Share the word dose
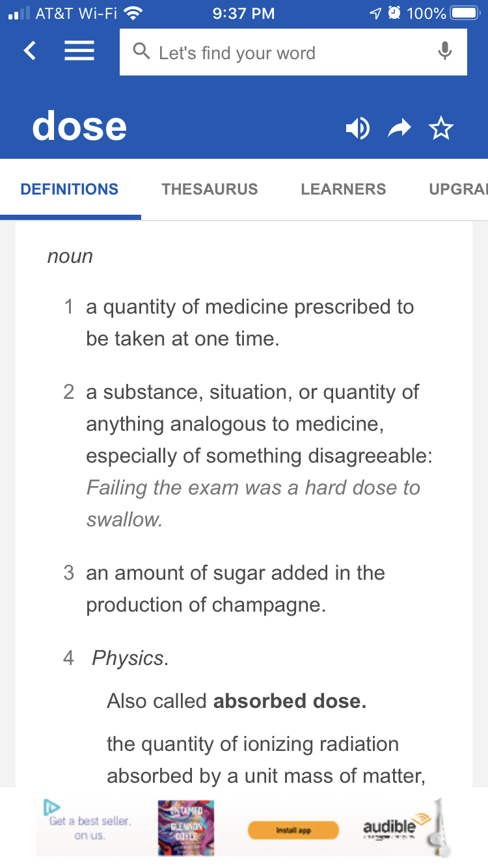The image size is (488, 868). click(x=400, y=129)
